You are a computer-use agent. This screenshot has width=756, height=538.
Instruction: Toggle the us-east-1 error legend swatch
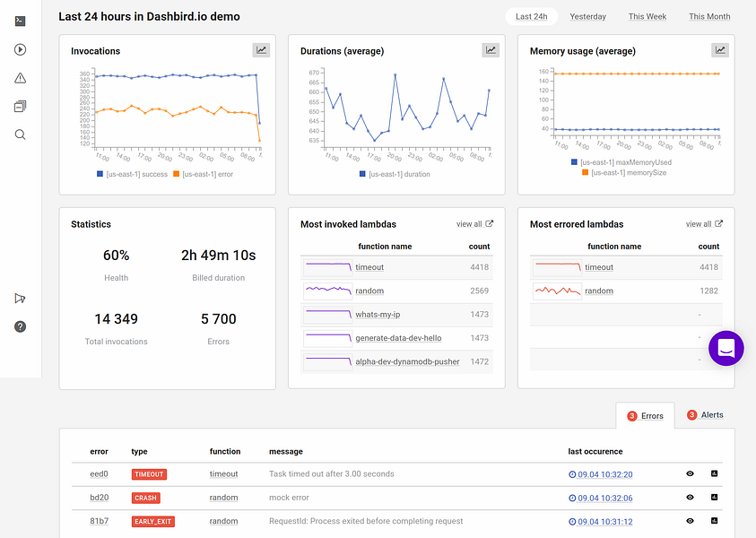coord(177,174)
